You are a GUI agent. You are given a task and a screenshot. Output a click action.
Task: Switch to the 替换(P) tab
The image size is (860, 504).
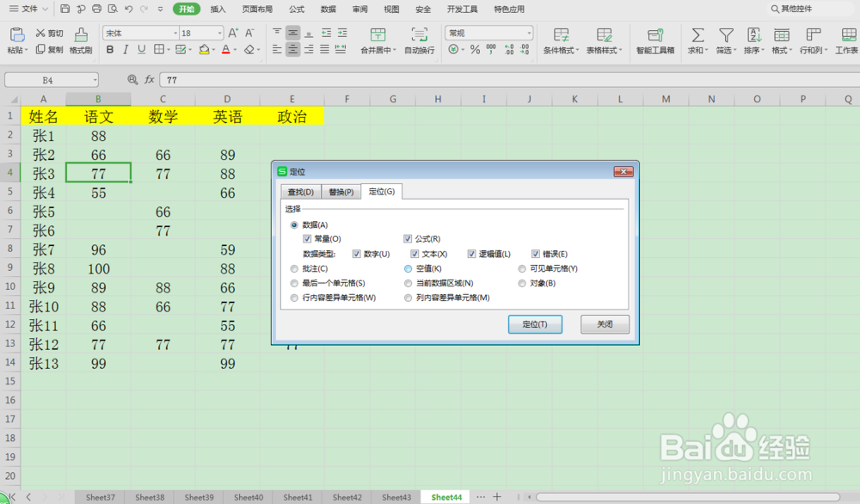[x=341, y=191]
